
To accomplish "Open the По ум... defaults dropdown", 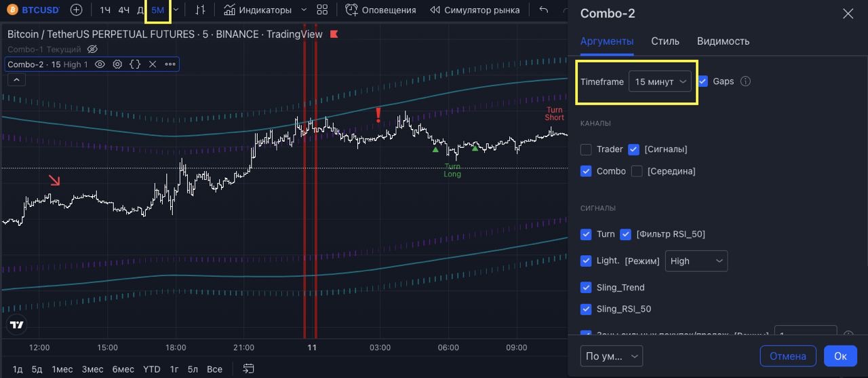I will (612, 356).
